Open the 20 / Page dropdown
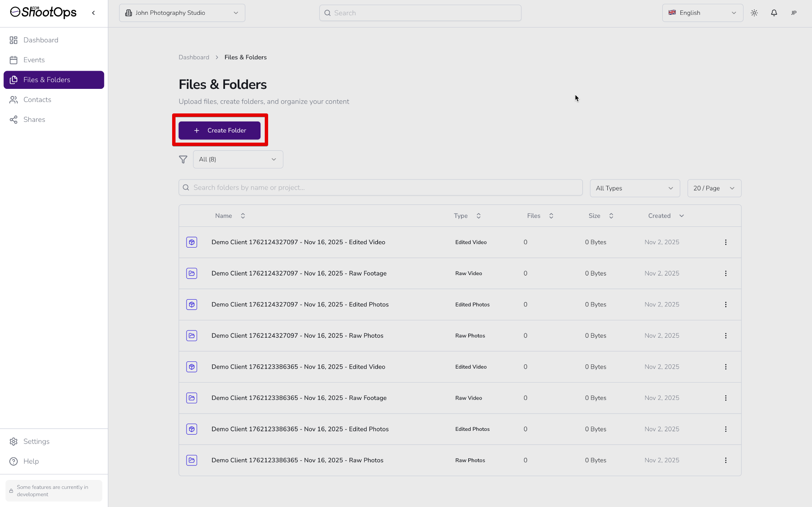812x507 pixels. tap(714, 188)
